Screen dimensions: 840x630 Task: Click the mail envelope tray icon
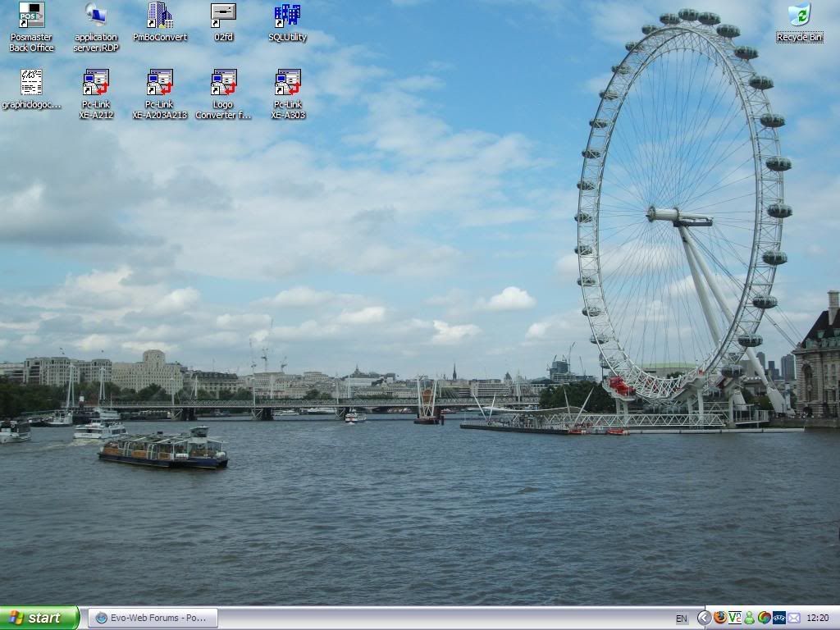coord(794,619)
